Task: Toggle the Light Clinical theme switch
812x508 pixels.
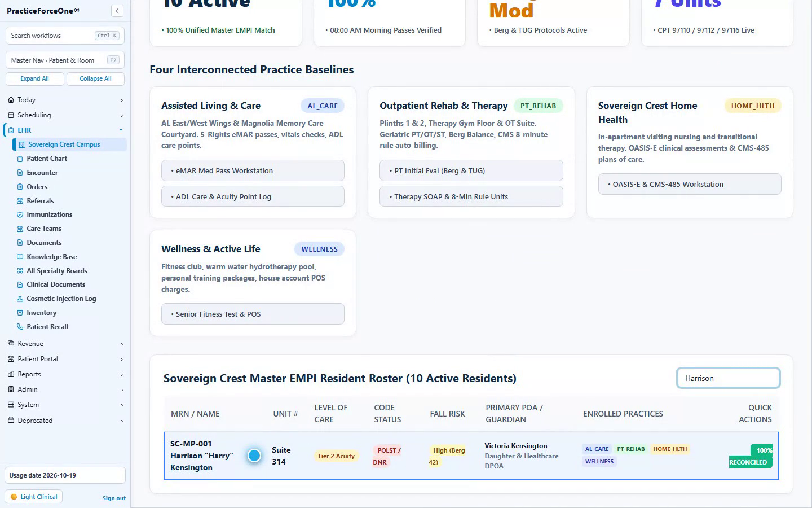Action: 34,497
